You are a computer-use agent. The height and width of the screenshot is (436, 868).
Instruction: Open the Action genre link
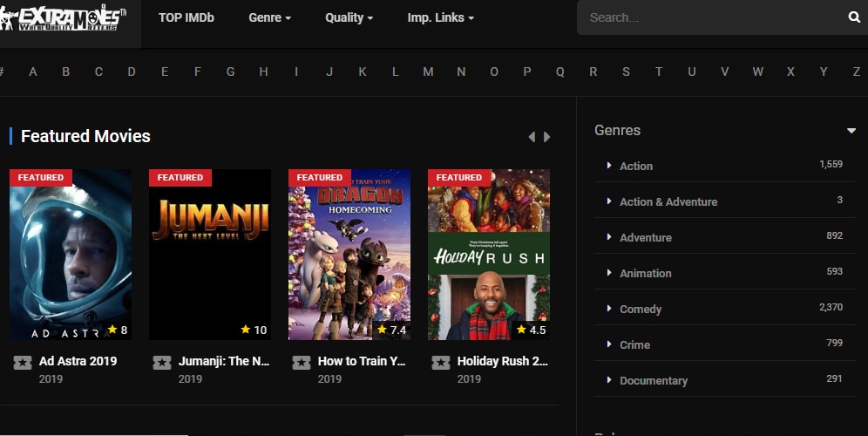(636, 167)
